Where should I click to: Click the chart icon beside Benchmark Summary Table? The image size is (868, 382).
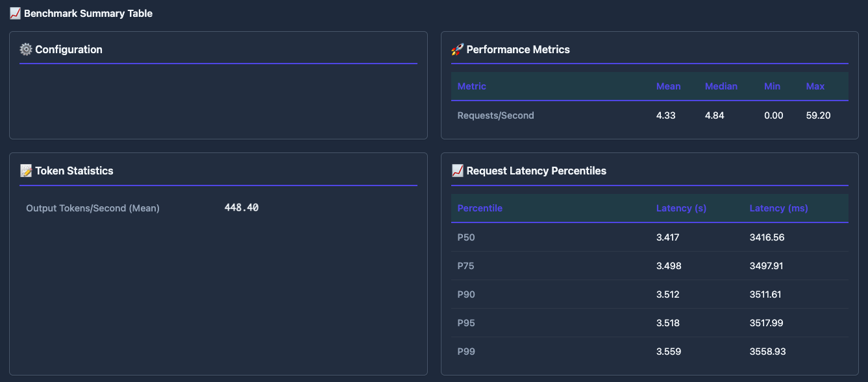click(15, 13)
